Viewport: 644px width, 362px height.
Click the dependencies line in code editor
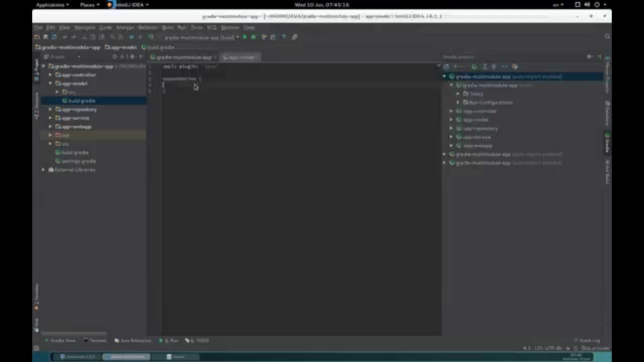pyautogui.click(x=182, y=79)
